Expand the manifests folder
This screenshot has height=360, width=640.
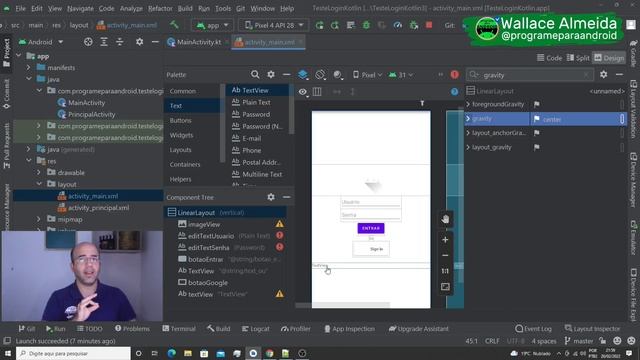pos(29,68)
